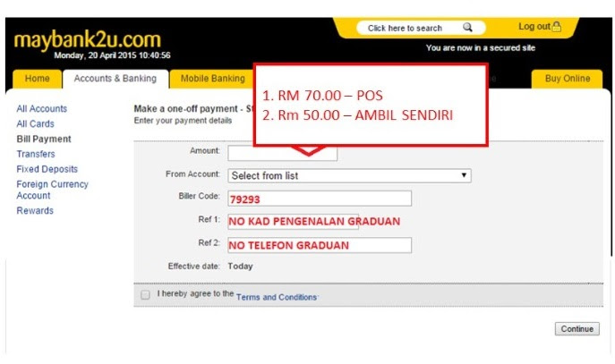615x364 pixels.
Task: Open the Accounts & Banking tab
Action: pos(115,79)
